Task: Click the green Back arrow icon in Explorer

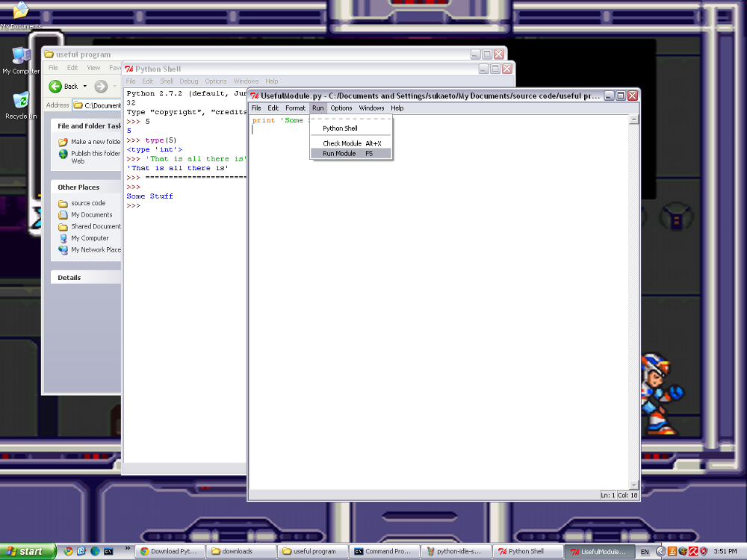Action: pos(55,87)
